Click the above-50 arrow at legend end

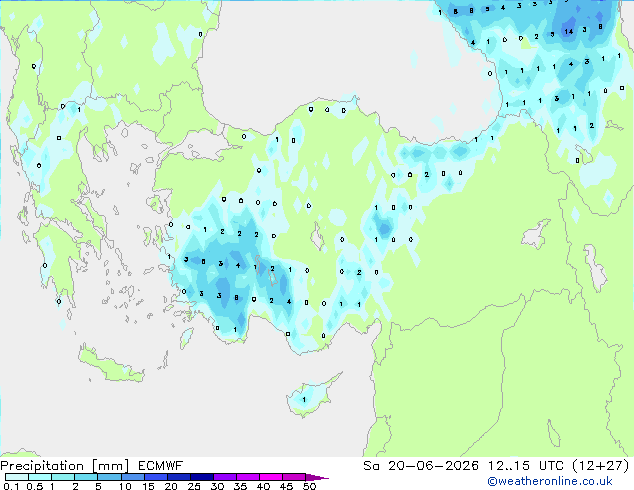pyautogui.click(x=317, y=477)
